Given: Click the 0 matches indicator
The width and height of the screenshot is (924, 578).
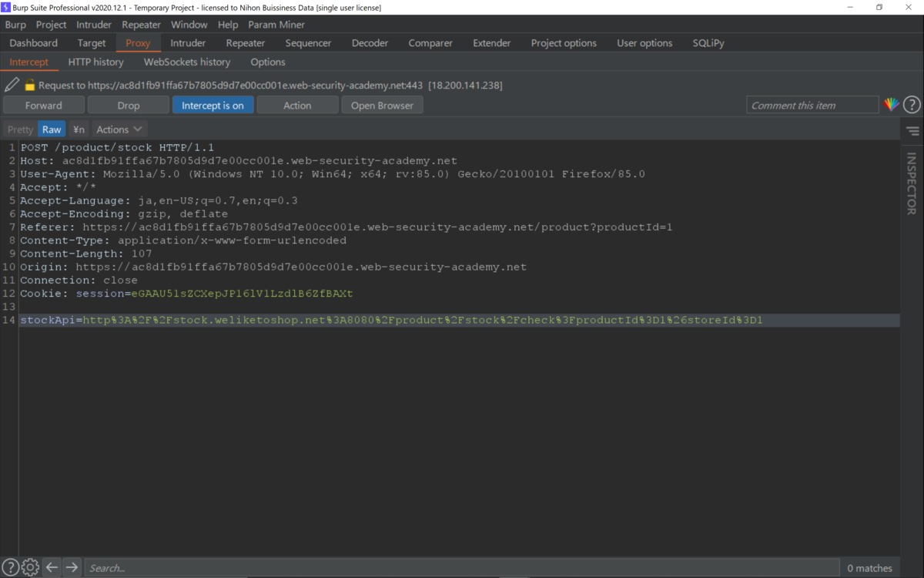Looking at the screenshot, I should pyautogui.click(x=869, y=568).
